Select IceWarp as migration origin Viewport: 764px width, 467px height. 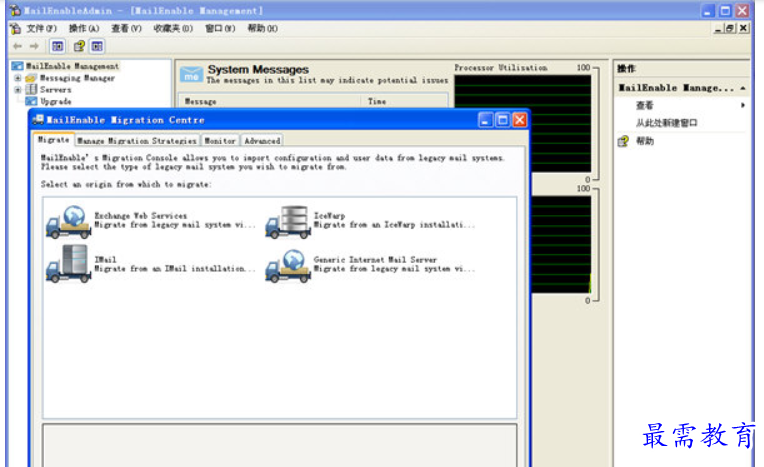pos(370,220)
